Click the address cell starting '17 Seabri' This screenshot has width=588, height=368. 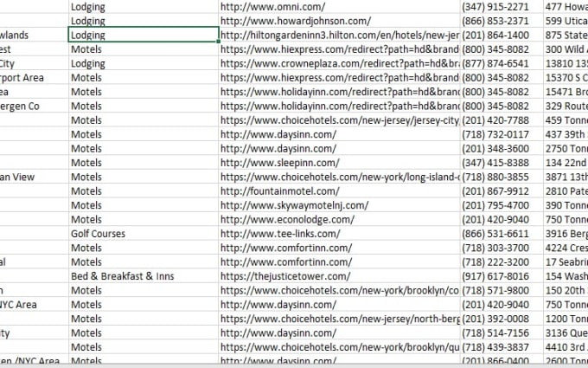pos(566,262)
